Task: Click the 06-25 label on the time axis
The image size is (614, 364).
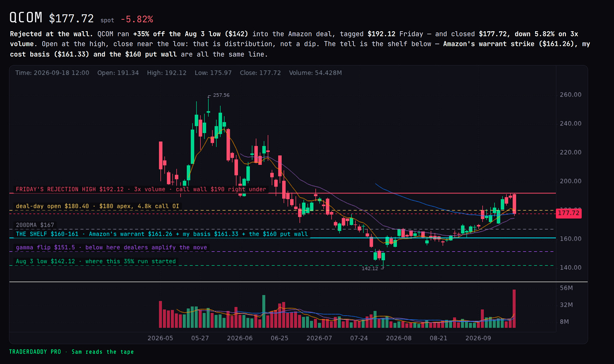Action: pos(279,338)
